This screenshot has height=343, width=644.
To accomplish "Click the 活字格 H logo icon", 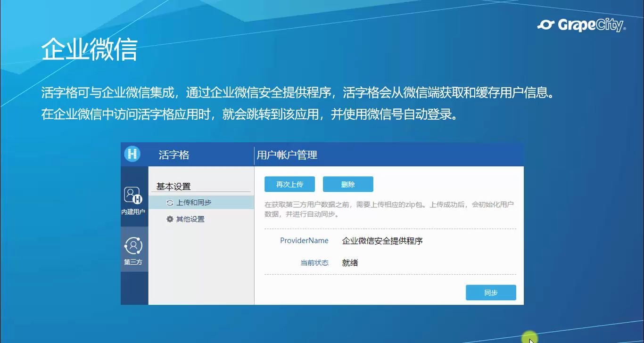I will click(132, 154).
